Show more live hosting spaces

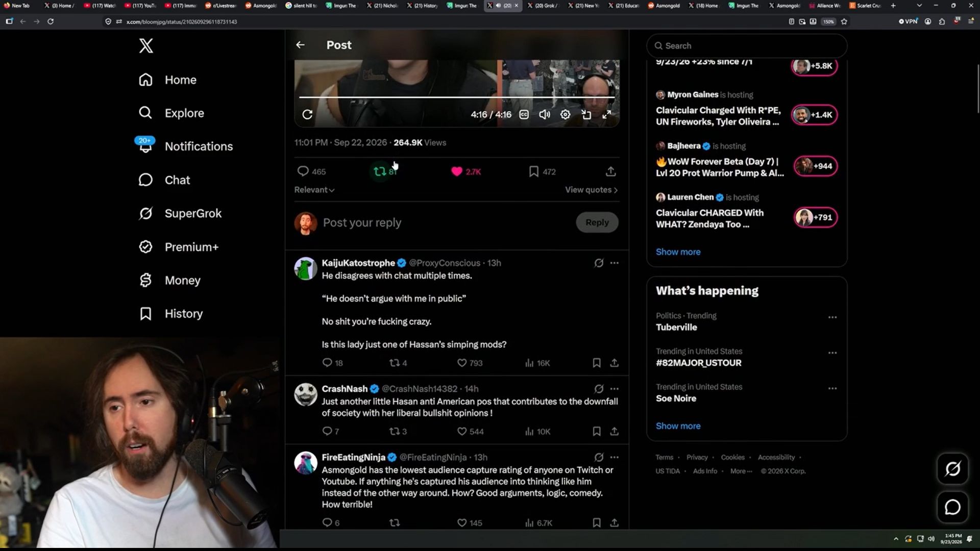(x=678, y=252)
